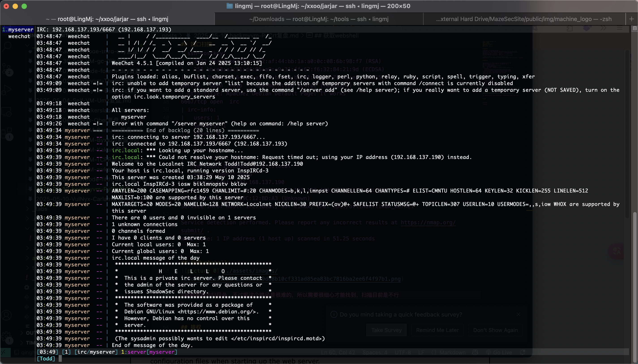
Task: Click 1:server[myserver] hotlist entry
Action: [149, 352]
